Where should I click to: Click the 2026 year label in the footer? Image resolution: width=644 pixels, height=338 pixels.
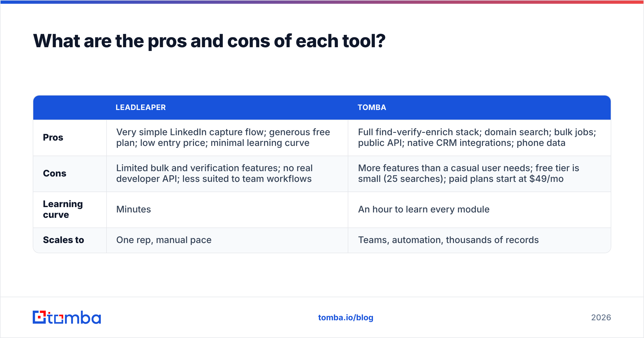click(601, 318)
